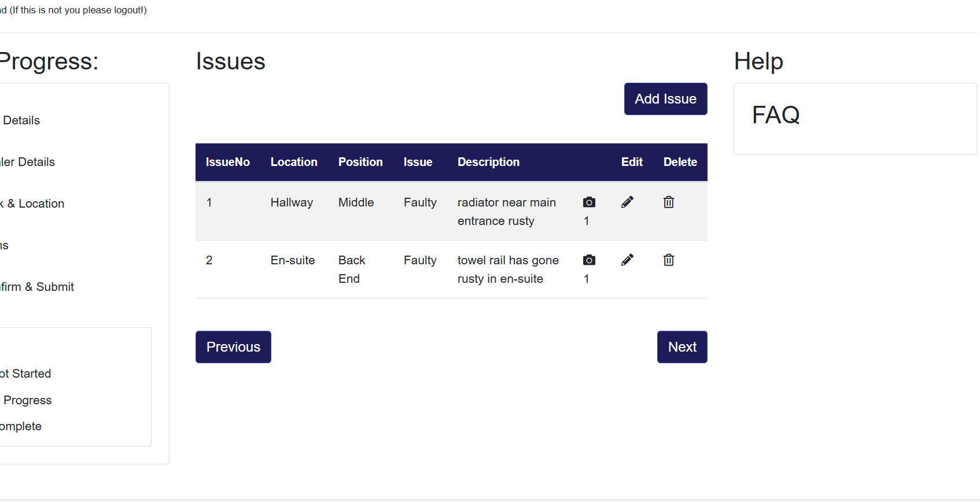
Task: Select the Location progress step
Action: pos(35,204)
